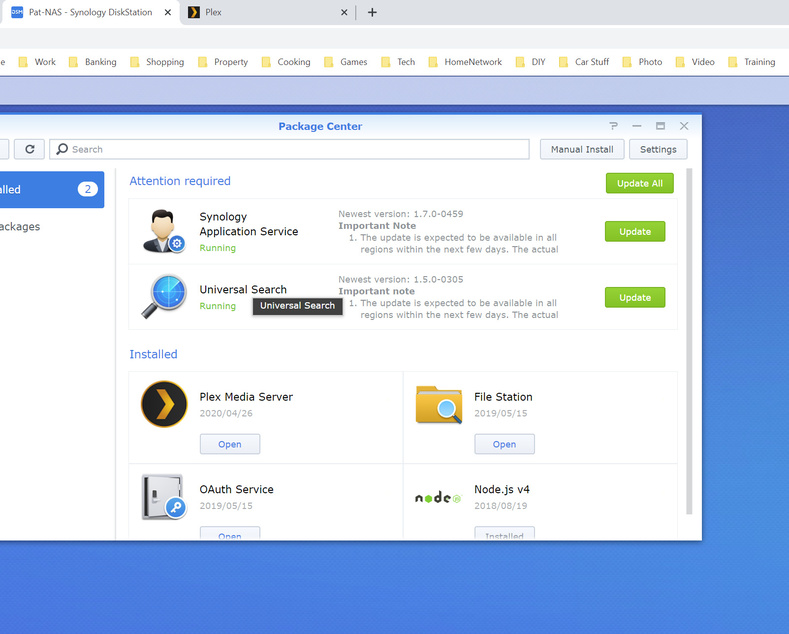Open Plex Media Server

pyautogui.click(x=230, y=444)
